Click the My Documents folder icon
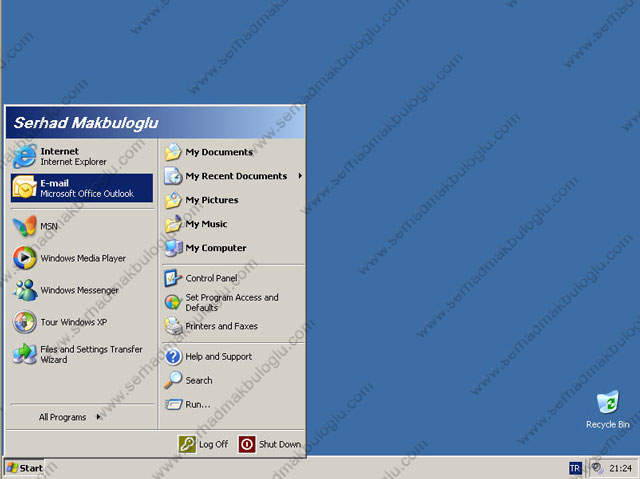The height and width of the screenshot is (479, 640). pyautogui.click(x=173, y=152)
